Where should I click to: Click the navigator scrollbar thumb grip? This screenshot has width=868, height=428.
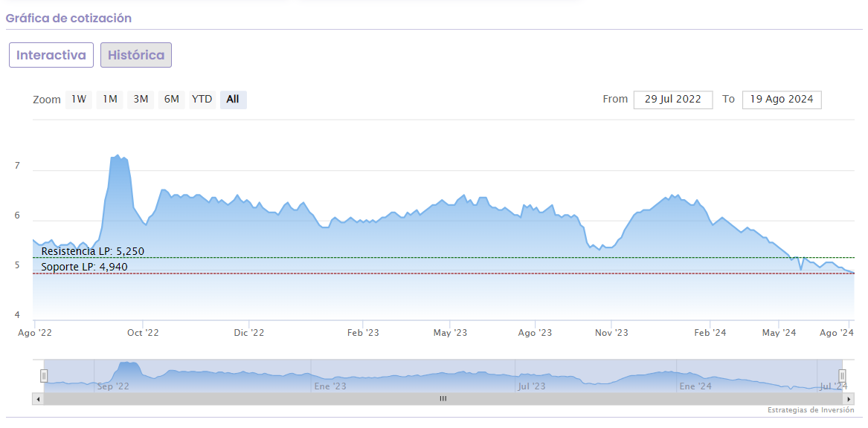click(x=443, y=399)
